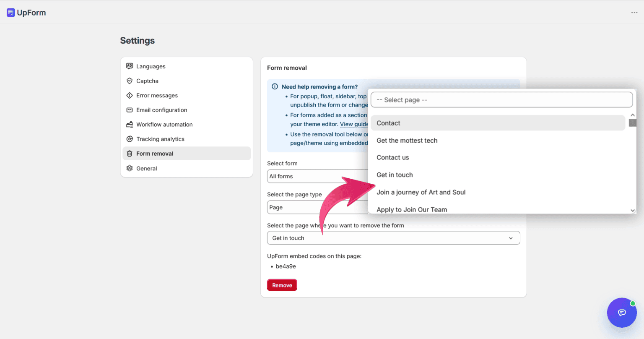Click the Error messages diamond icon
Viewport: 644px width, 339px height.
pyautogui.click(x=130, y=96)
